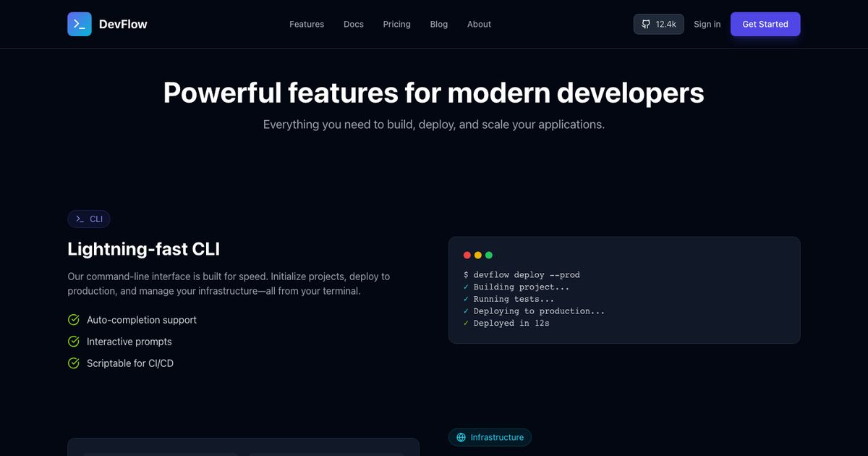Screen dimensions: 868x456
Task: Click checkmark icon beside Auto-completion support
Action: [74, 320]
